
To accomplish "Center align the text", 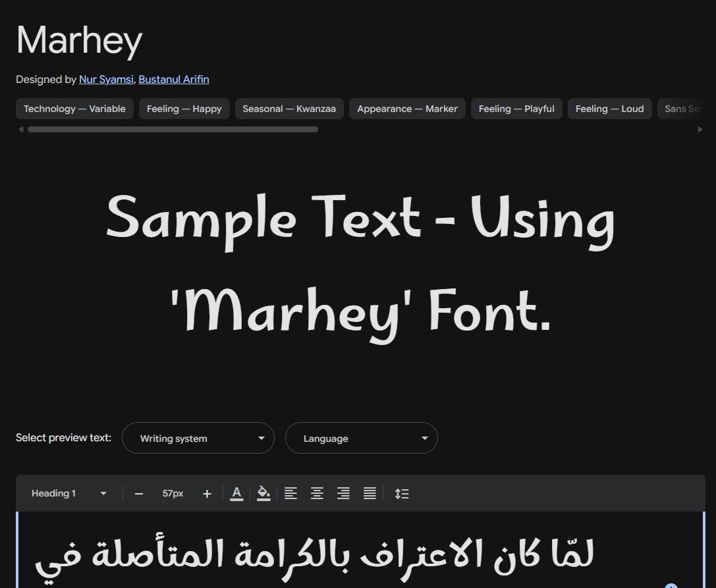I will click(317, 493).
